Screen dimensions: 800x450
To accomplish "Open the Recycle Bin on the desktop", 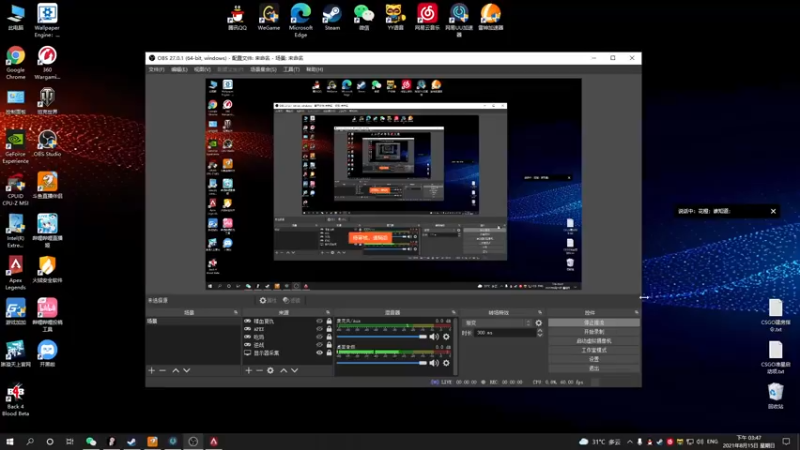I will (x=776, y=396).
